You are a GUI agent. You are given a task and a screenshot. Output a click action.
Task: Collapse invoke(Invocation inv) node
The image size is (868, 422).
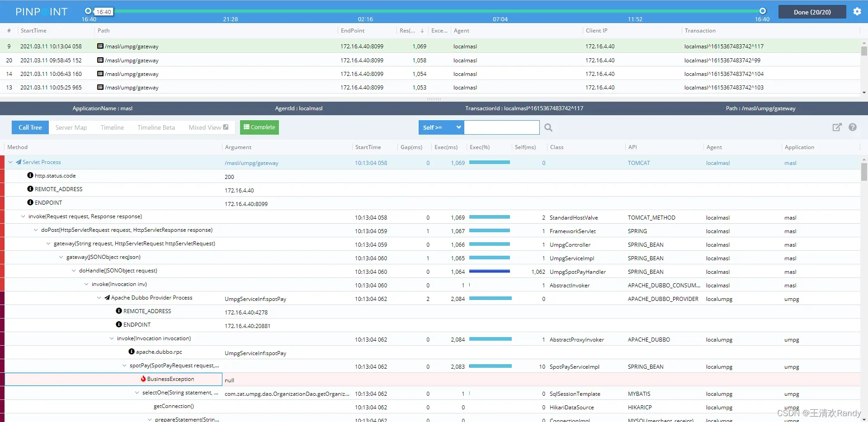pos(86,284)
